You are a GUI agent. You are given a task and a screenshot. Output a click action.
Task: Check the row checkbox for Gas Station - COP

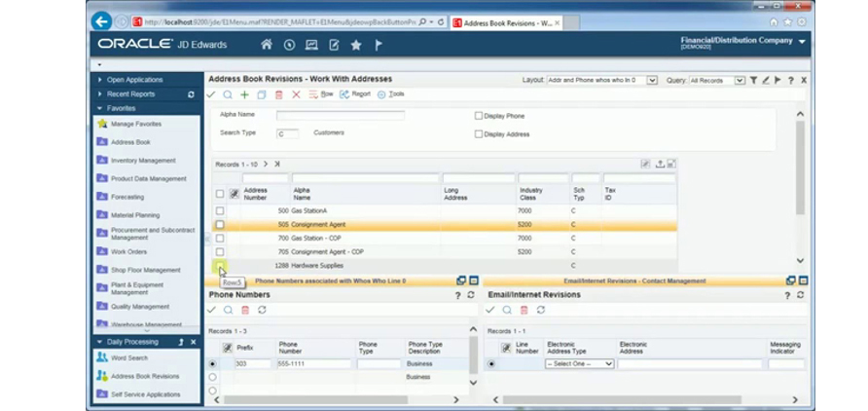220,239
